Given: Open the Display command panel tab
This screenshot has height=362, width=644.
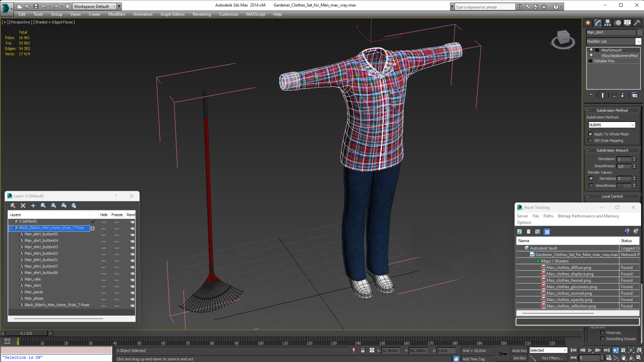Looking at the screenshot, I should point(627,23).
